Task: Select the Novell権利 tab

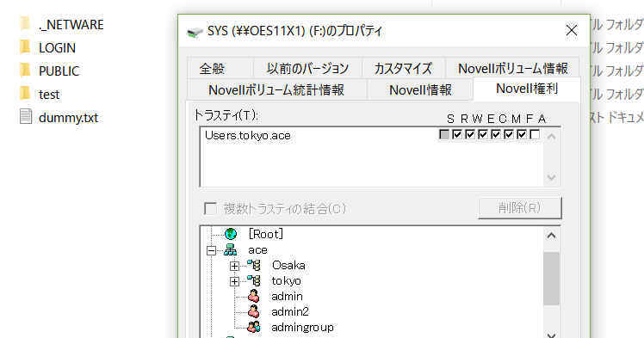Action: point(527,89)
